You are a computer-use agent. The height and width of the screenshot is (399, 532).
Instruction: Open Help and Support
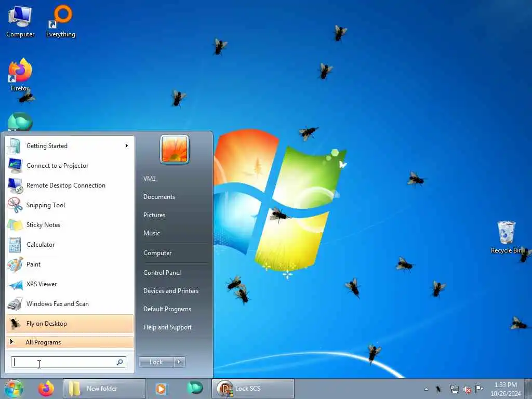167,327
